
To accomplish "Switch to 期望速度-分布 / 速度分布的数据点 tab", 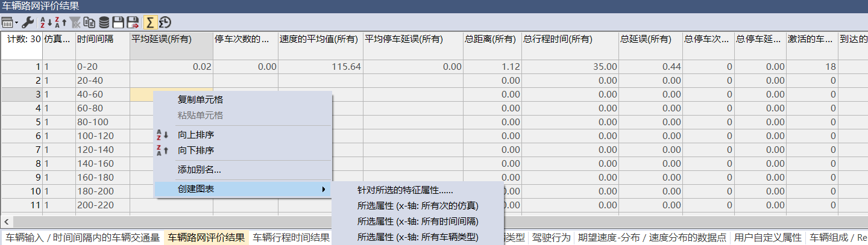I will 652,237.
